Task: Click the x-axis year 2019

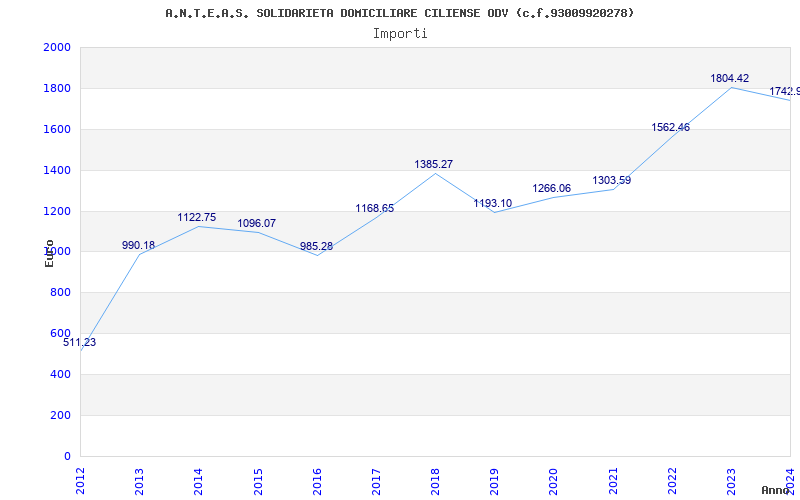Action: point(494,481)
